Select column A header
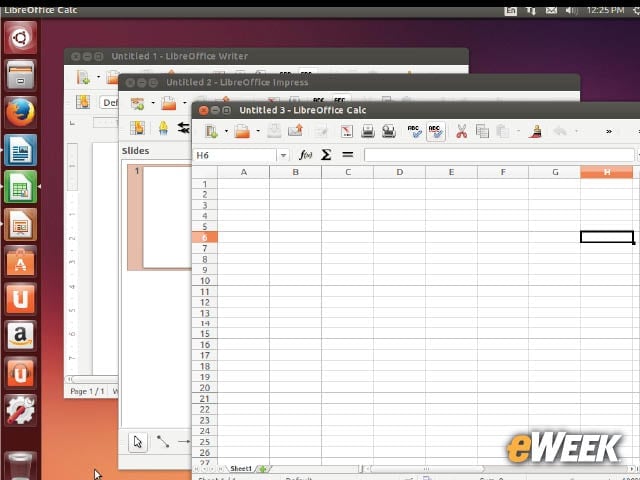 pyautogui.click(x=244, y=172)
